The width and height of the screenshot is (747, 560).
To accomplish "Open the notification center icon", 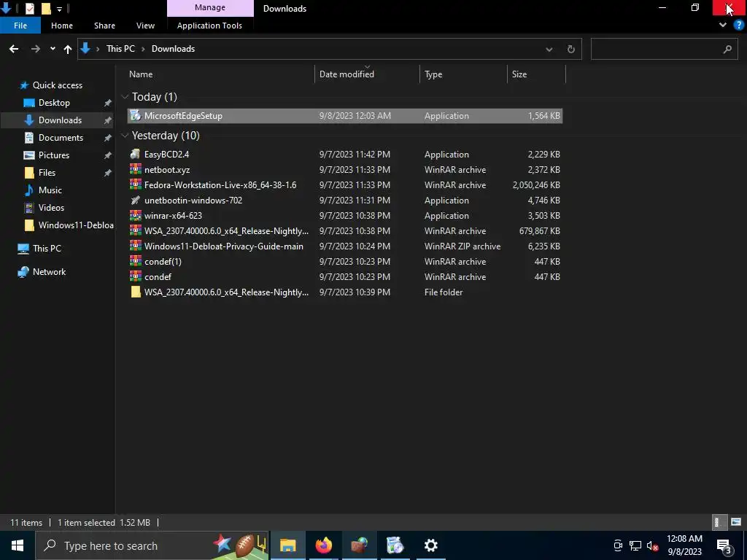I will 724,545.
